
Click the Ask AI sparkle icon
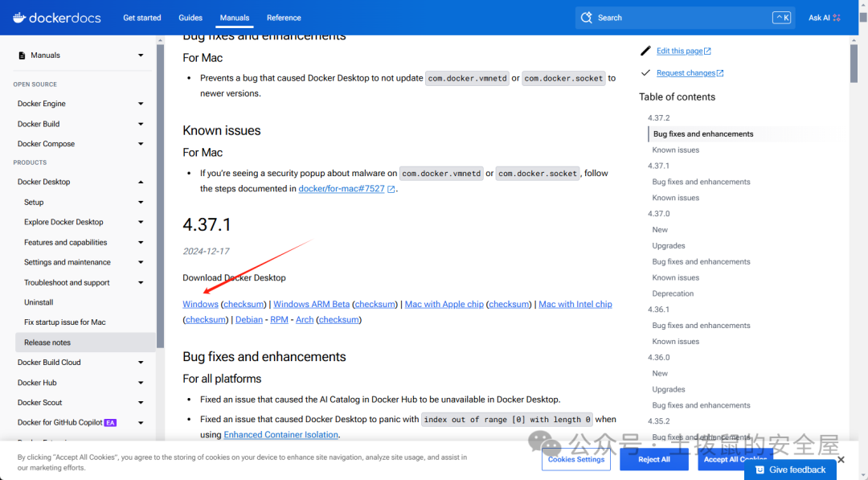click(837, 18)
